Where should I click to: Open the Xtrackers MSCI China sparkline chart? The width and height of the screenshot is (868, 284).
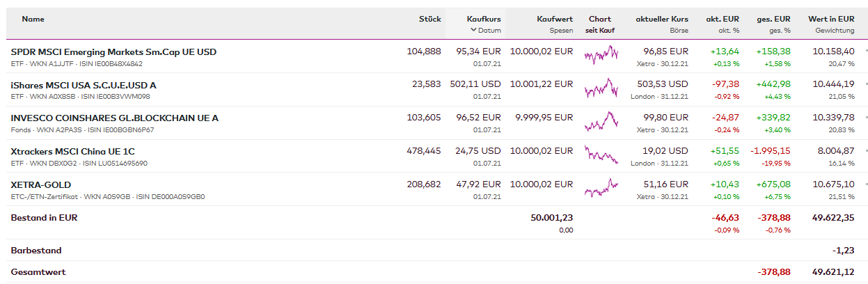point(601,155)
